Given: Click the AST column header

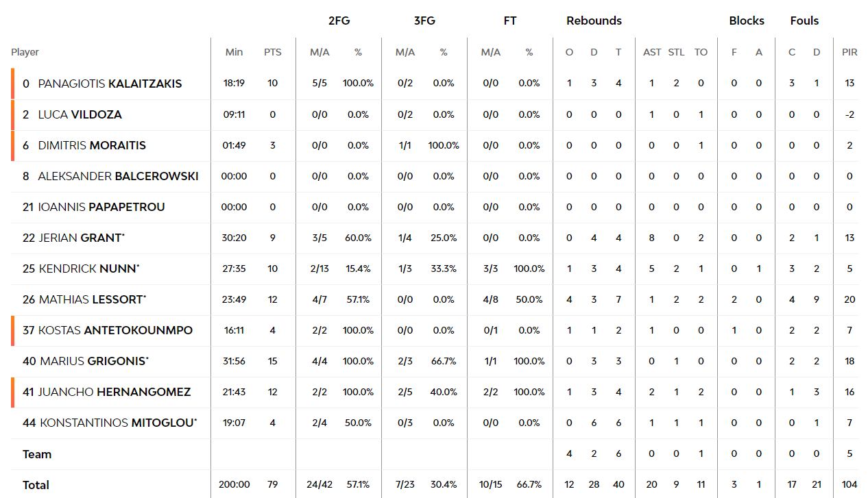Looking at the screenshot, I should [x=652, y=52].
